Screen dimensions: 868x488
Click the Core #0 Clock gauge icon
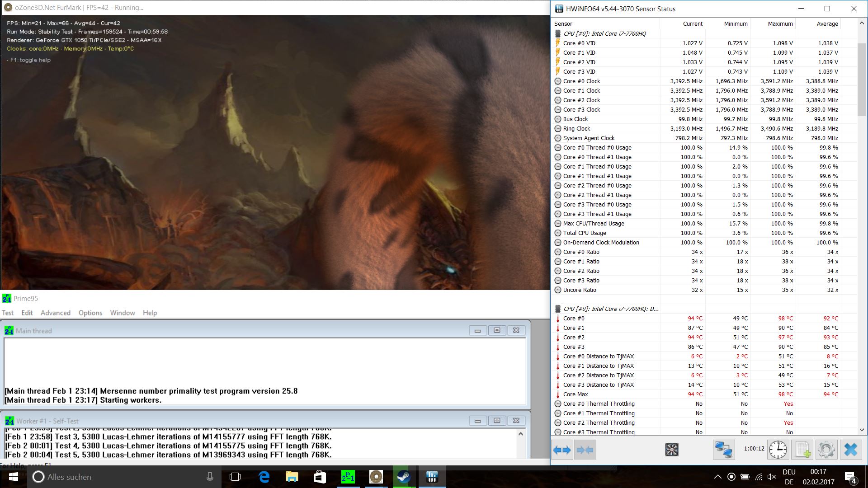(558, 81)
